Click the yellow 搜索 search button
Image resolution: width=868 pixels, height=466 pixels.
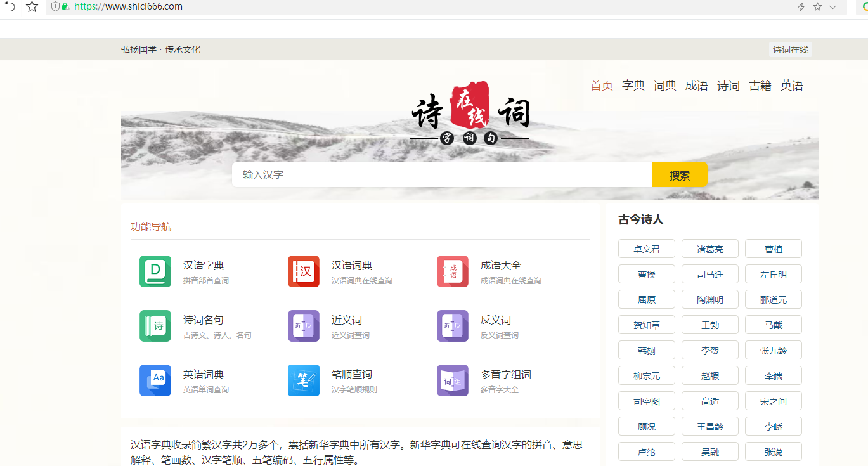679,174
